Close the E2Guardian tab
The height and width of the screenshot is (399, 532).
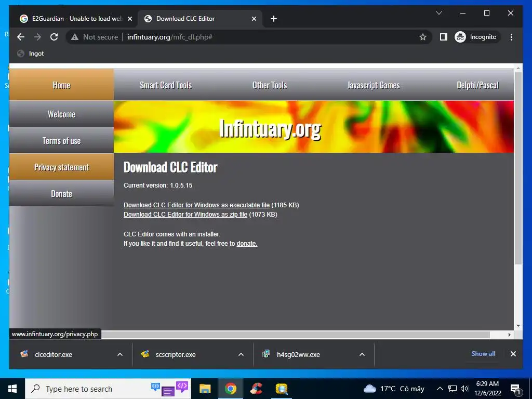pyautogui.click(x=129, y=19)
